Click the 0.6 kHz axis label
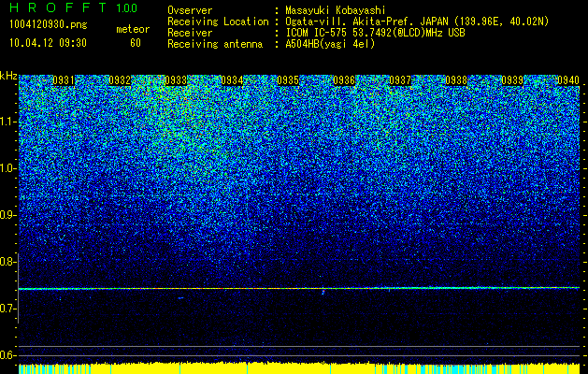This screenshot has height=374, width=588. point(7,355)
